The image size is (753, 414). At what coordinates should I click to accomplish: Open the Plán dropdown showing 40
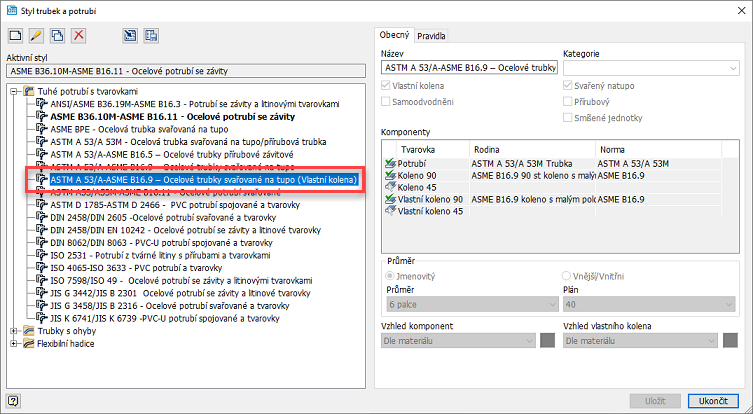point(649,304)
